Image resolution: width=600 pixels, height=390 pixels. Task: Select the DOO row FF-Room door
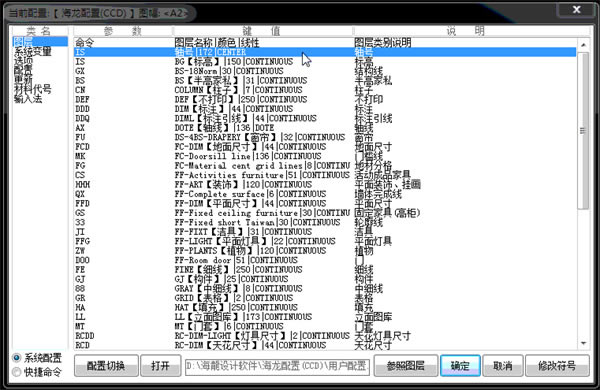325,260
